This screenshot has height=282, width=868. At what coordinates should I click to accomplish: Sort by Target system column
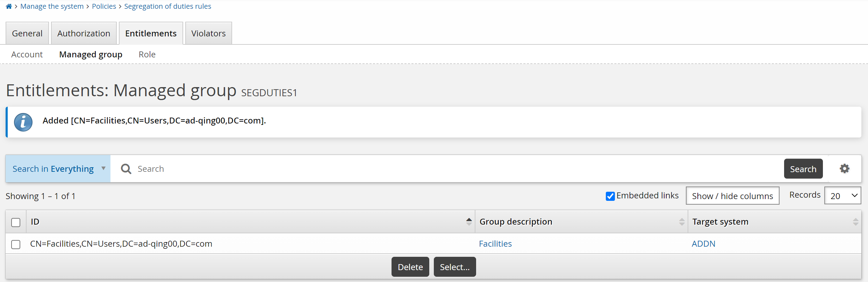point(855,221)
